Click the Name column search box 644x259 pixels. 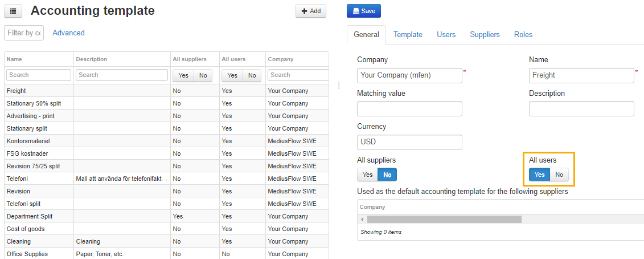(x=39, y=75)
